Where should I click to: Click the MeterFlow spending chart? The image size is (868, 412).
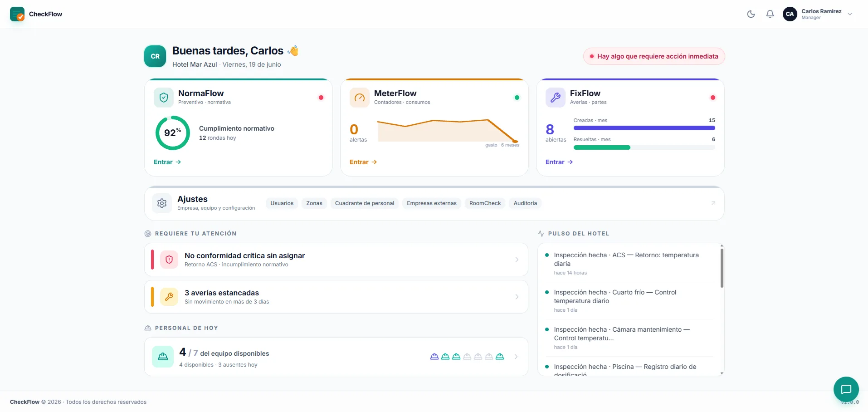point(448,131)
